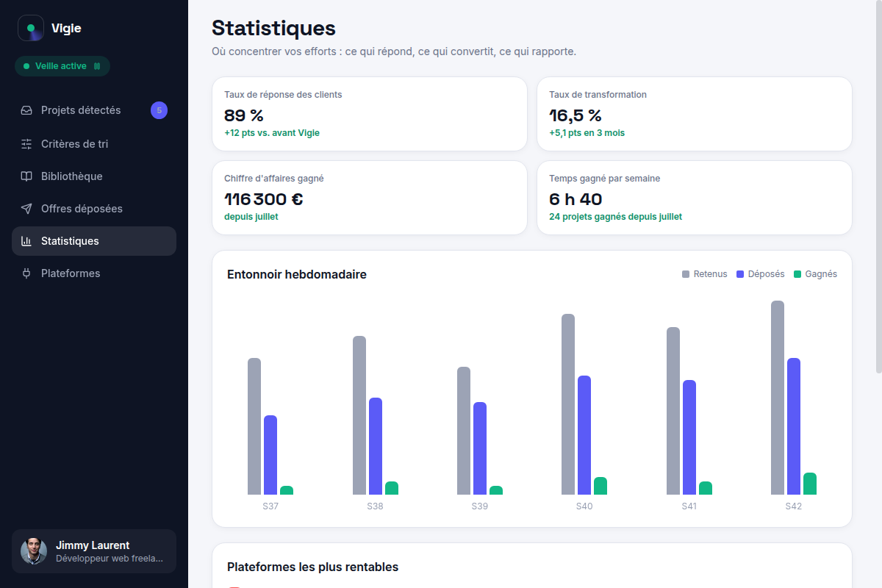Toggle the Veille active status pill
Screen dimensions: 882x588
pos(62,66)
